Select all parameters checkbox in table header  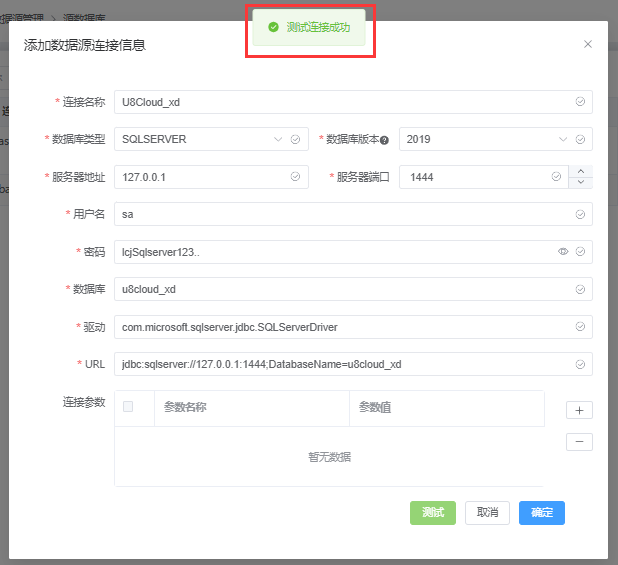[x=128, y=407]
